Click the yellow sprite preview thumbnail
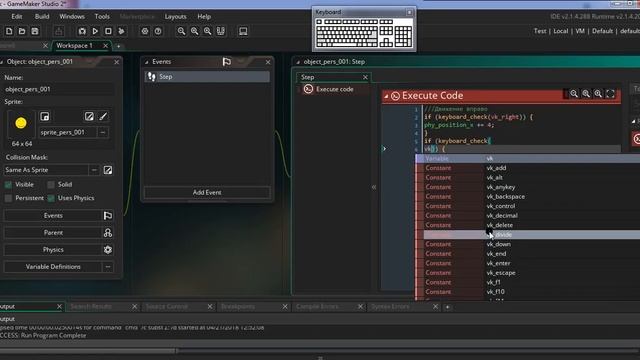 pyautogui.click(x=21, y=123)
